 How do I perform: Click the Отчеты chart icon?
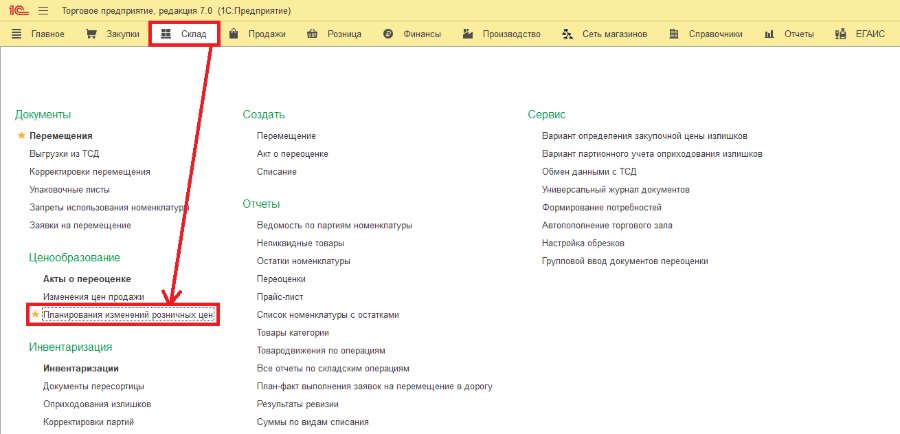point(770,34)
